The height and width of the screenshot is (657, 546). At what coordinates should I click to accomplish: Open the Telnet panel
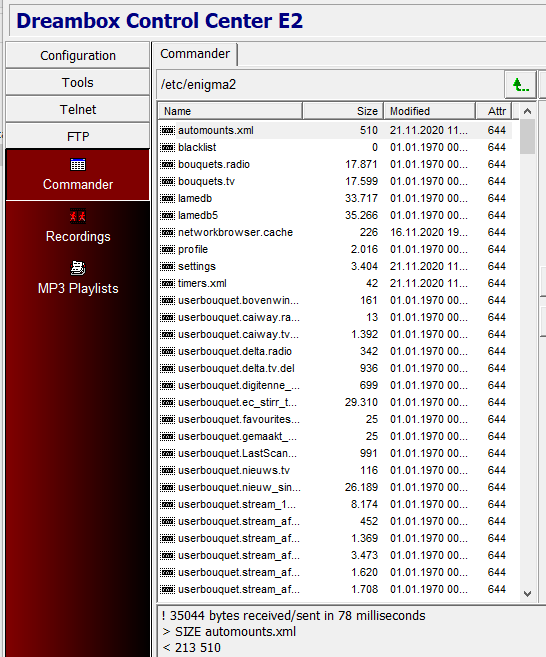point(78,109)
